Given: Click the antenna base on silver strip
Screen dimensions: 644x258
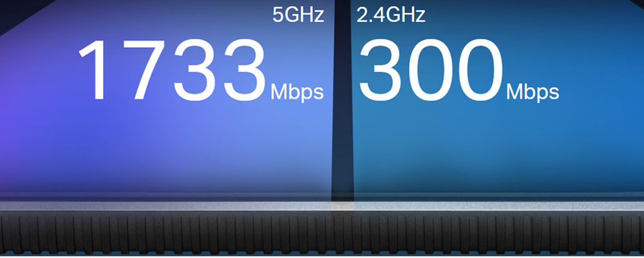Looking at the screenshot, I should pos(342,206).
